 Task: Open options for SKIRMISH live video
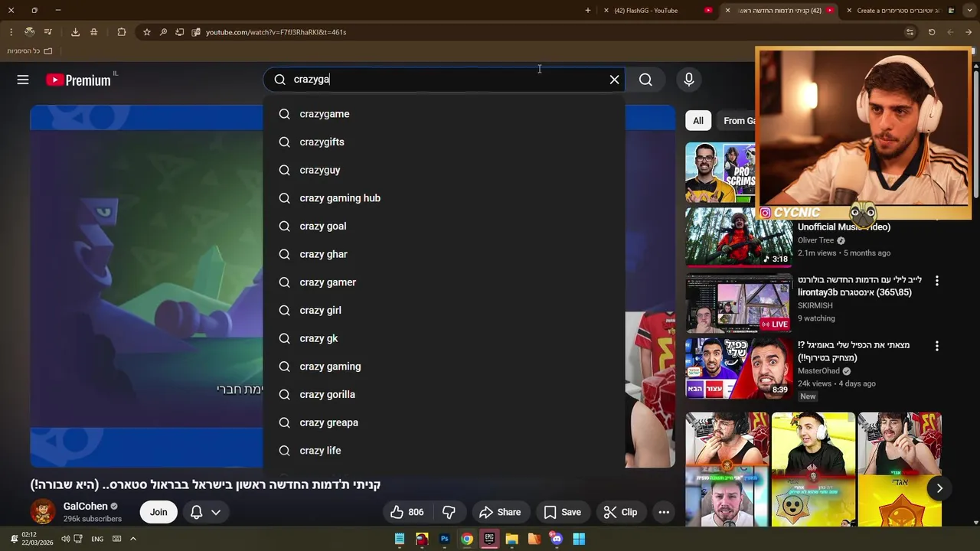[x=936, y=281]
